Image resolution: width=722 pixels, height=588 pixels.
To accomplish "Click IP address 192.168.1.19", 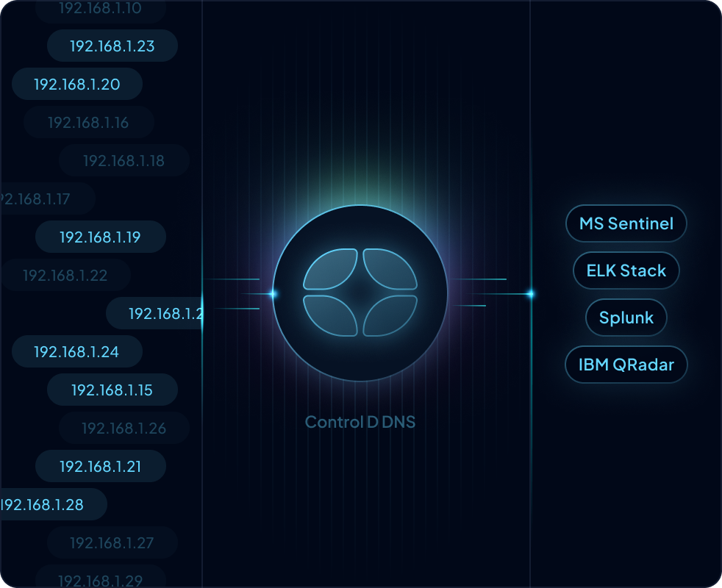I will click(x=101, y=237).
